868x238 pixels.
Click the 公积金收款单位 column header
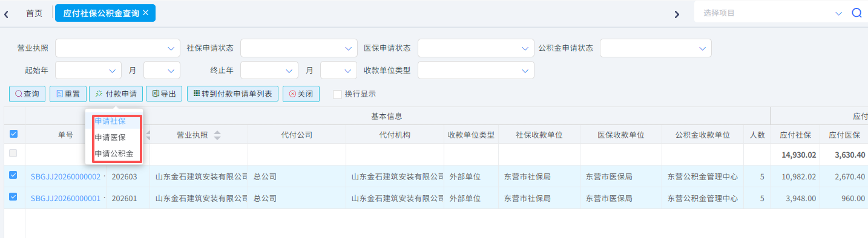[x=702, y=135]
